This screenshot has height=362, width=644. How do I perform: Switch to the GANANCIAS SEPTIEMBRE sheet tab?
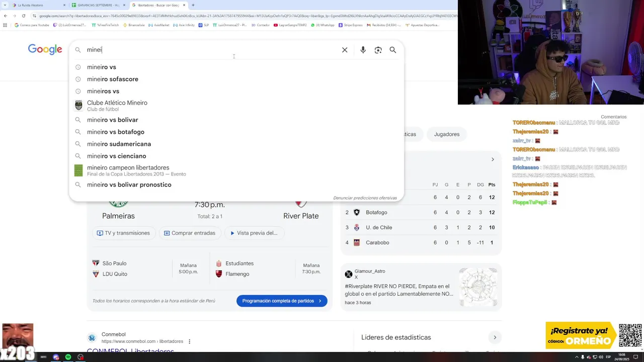tap(98, 5)
